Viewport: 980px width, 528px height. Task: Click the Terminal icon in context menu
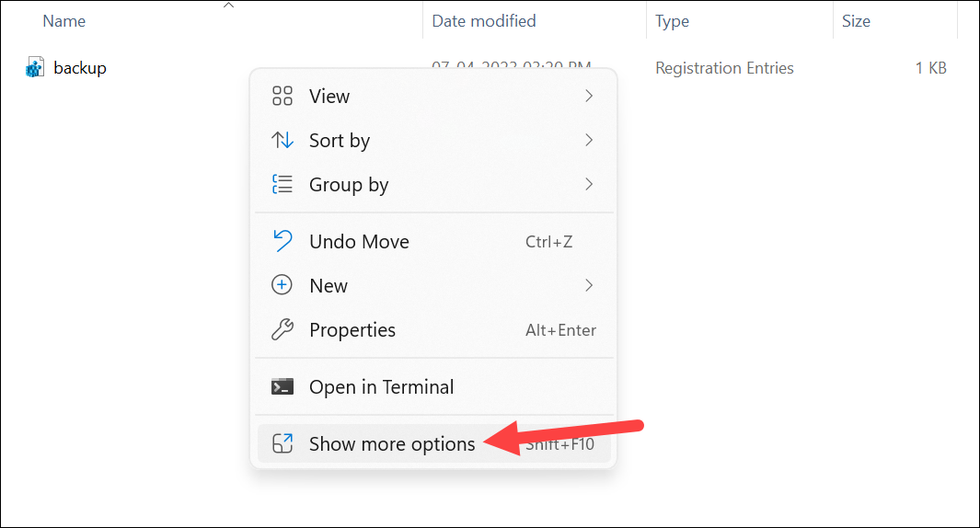282,386
